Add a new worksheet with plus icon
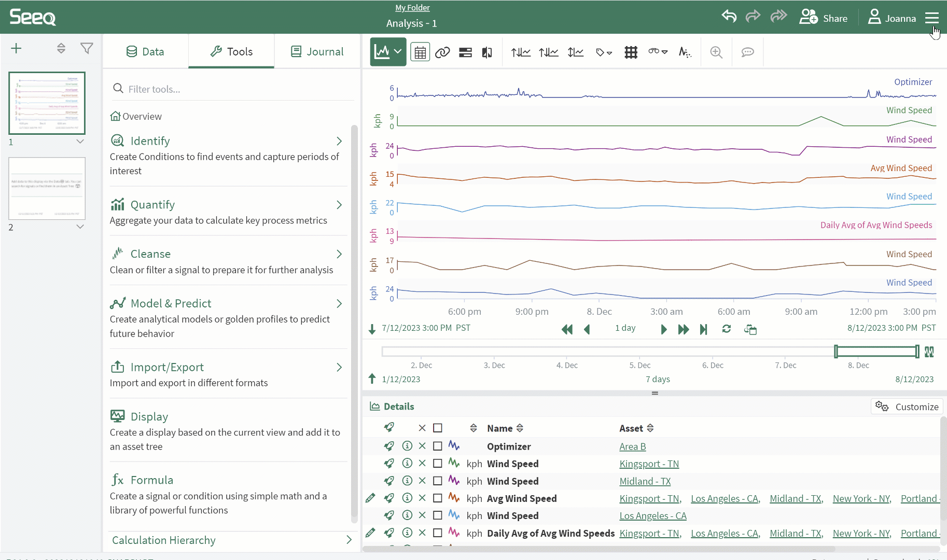 pyautogui.click(x=16, y=49)
